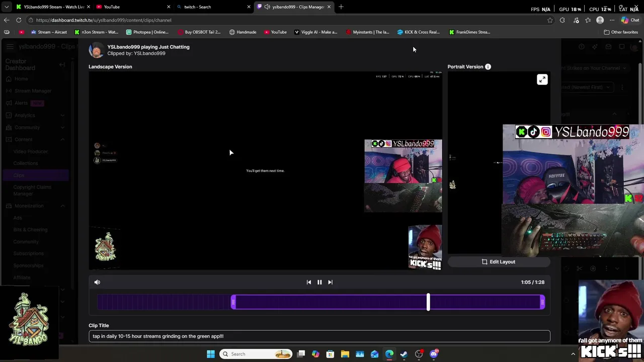Open the Photopea bookmark
644x362 pixels.
pyautogui.click(x=147, y=32)
